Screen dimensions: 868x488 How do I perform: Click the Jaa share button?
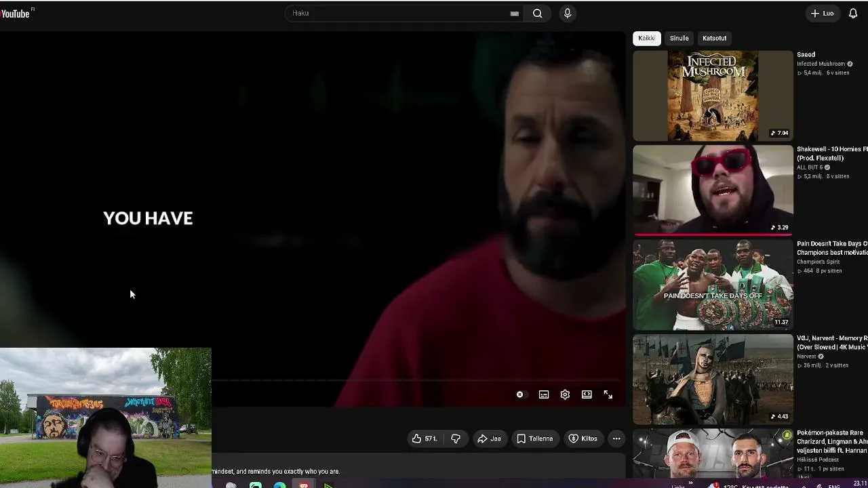489,439
